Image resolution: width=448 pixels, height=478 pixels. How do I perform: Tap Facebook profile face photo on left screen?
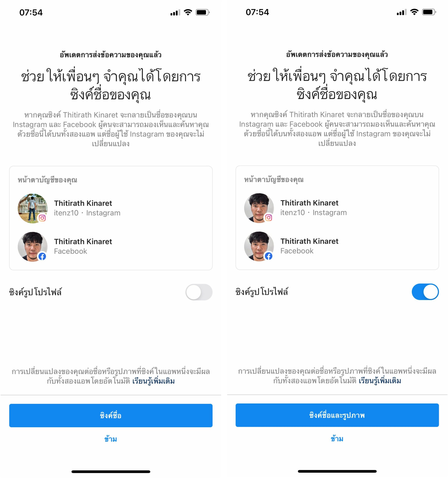33,247
